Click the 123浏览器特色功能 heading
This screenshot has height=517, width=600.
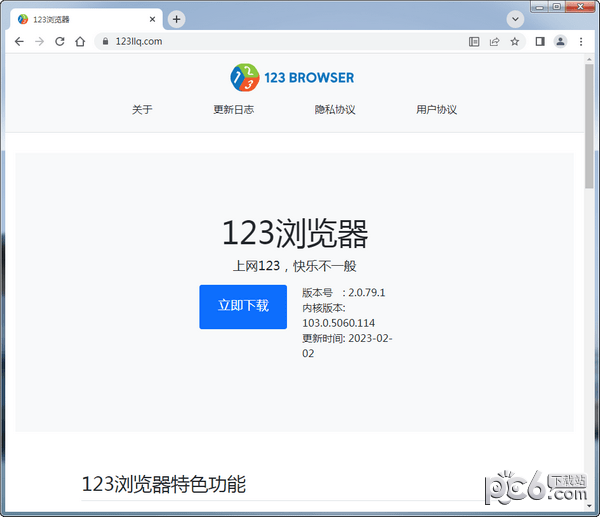[164, 484]
